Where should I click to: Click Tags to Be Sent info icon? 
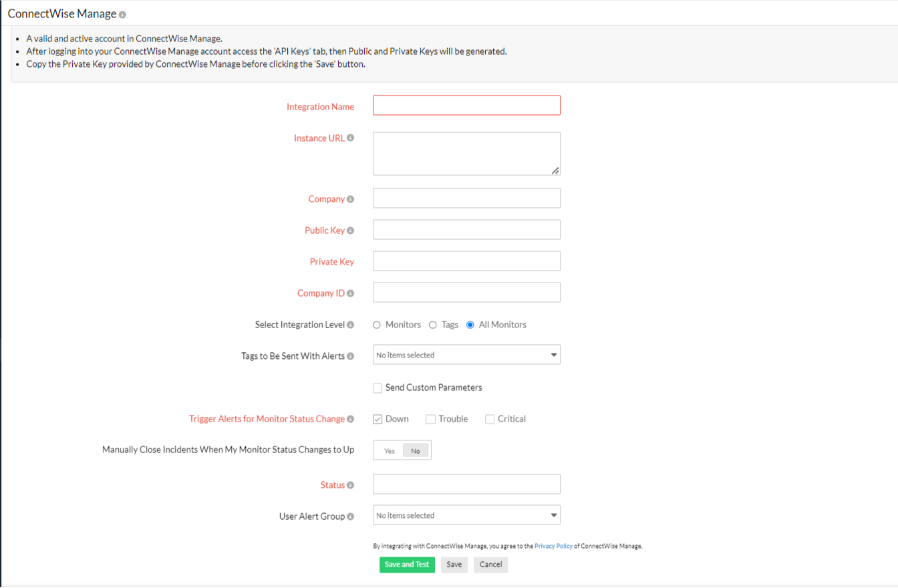(x=351, y=356)
